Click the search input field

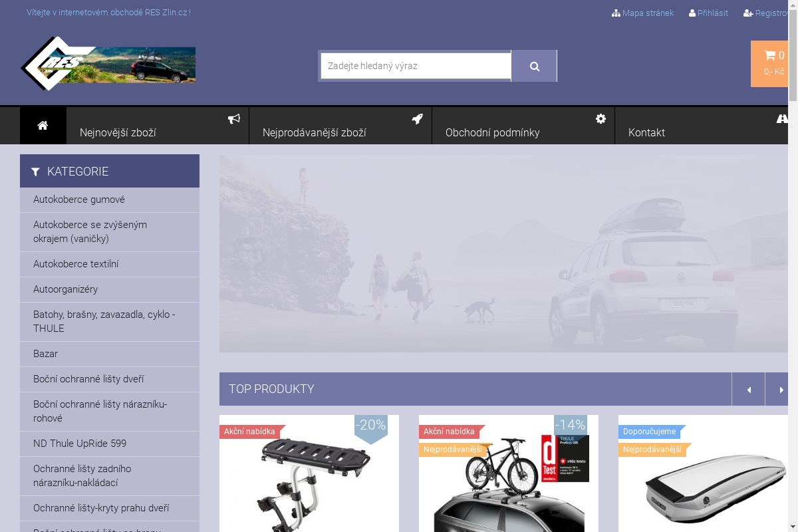point(416,66)
